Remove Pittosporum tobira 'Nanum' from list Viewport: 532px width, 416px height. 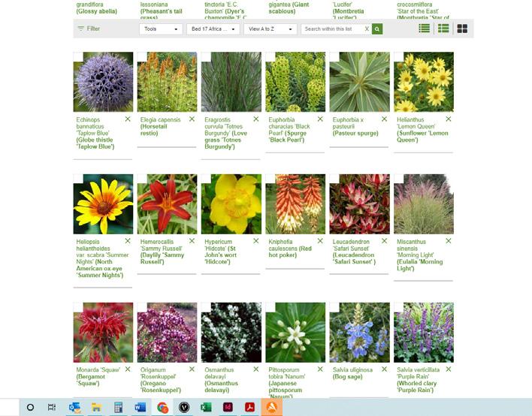coord(320,369)
